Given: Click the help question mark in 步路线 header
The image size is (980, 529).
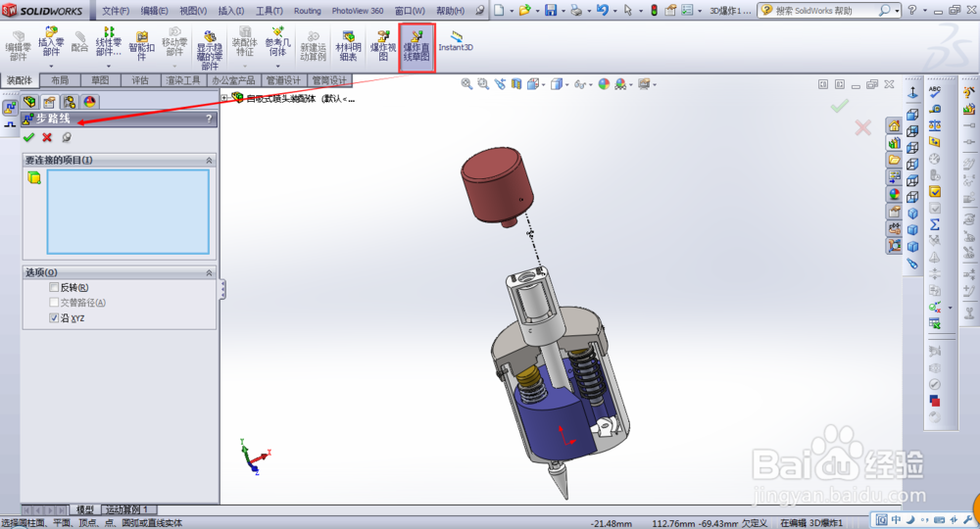Looking at the screenshot, I should tap(209, 119).
